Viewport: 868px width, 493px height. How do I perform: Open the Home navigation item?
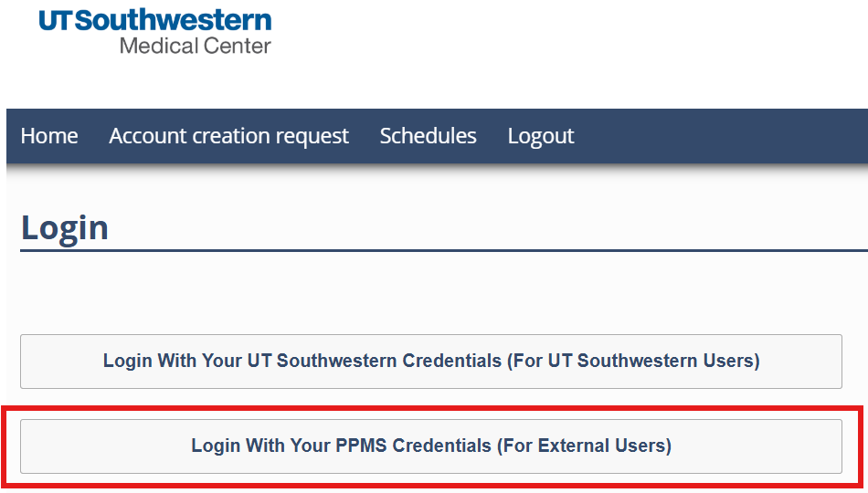coord(49,136)
